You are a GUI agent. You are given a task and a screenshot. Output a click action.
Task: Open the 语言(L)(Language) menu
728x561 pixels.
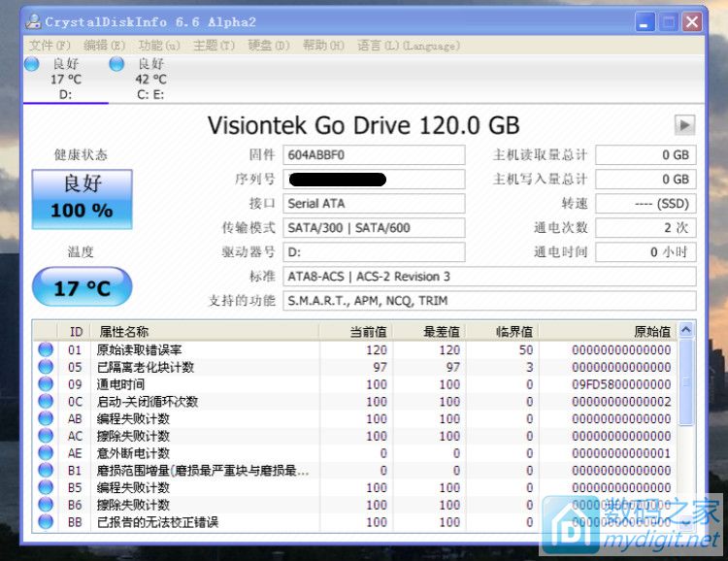pos(409,45)
